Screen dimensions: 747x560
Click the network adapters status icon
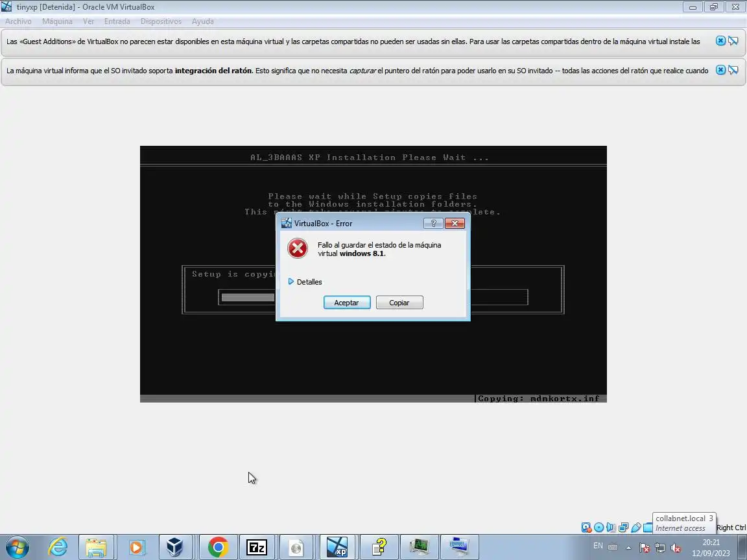click(623, 527)
